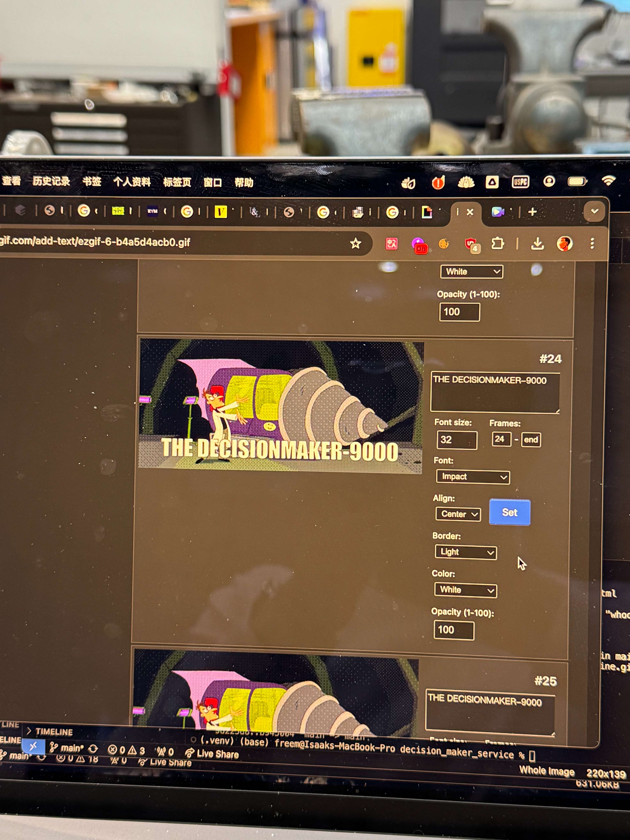Viewport: 630px width, 840px height.
Task: Click the USPC menu bar icon
Action: [x=520, y=182]
